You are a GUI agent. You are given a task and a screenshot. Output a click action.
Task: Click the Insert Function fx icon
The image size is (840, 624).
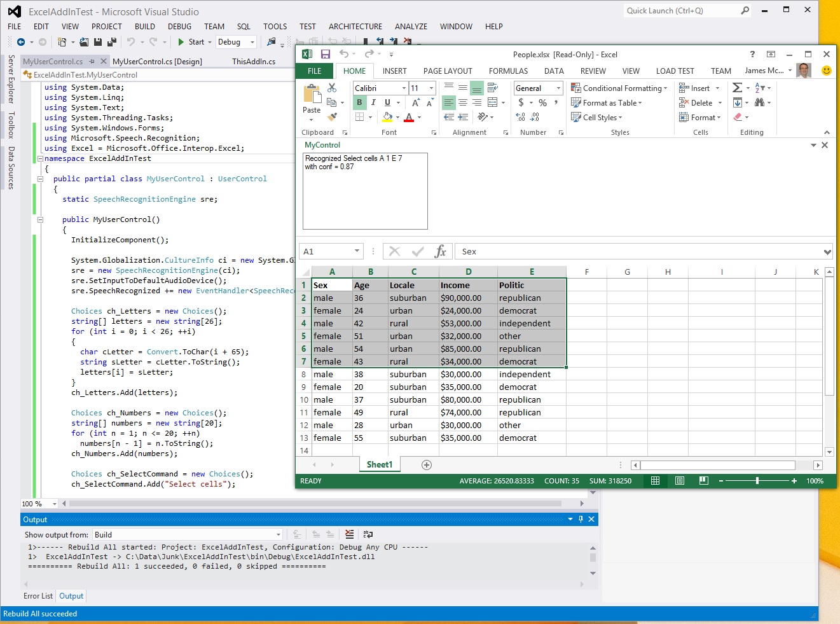pos(440,251)
